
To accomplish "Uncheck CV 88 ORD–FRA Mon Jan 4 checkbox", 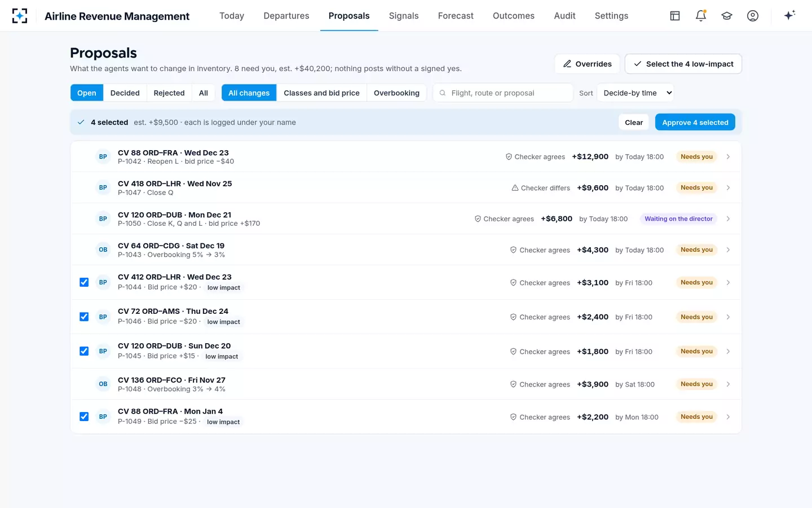I will (x=84, y=417).
